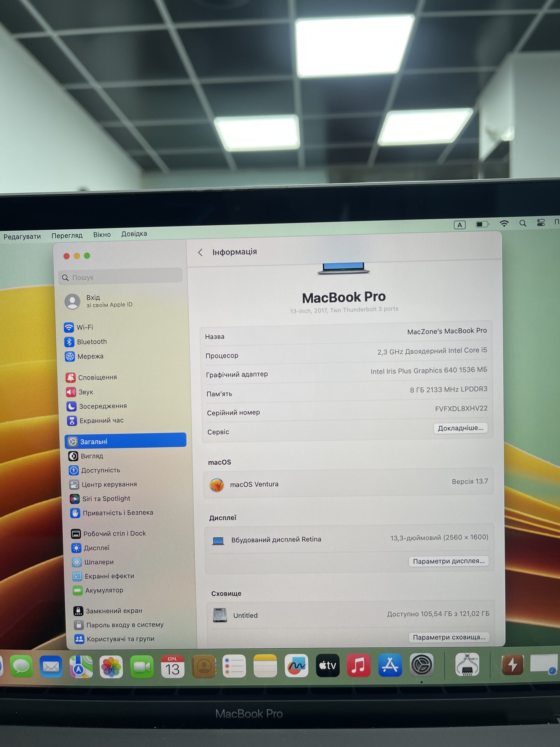Open Акумулятор settings
This screenshot has width=560, height=747.
pyautogui.click(x=98, y=590)
